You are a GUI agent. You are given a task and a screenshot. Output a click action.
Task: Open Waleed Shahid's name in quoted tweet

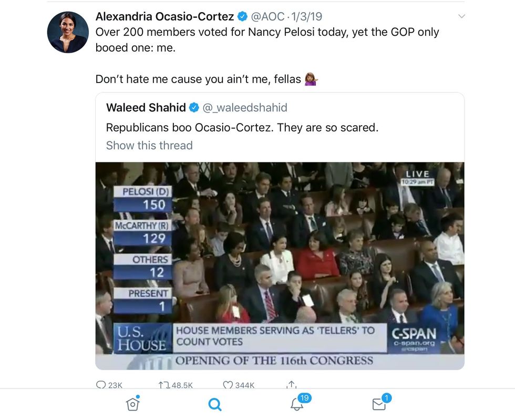(146, 108)
